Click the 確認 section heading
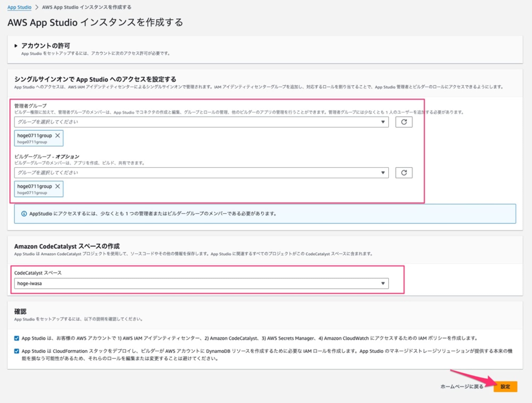Screen dimensions: 532x403 [20, 311]
